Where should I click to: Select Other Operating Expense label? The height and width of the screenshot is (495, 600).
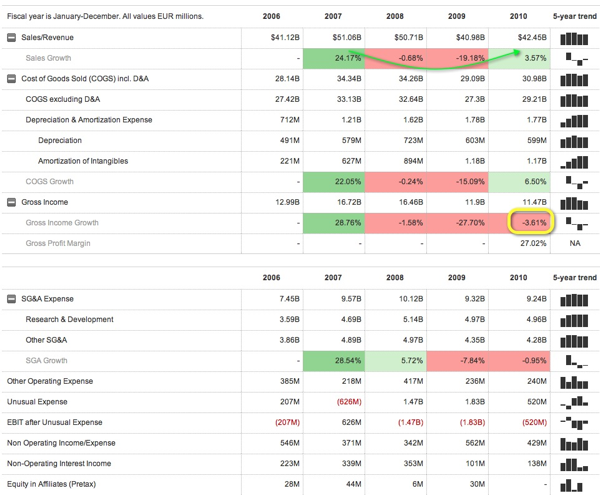coord(50,381)
